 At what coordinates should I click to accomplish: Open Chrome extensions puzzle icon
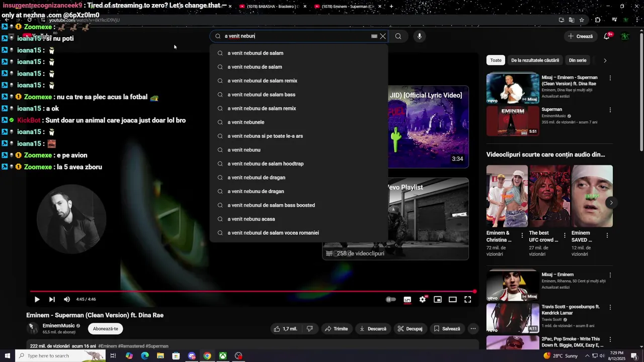tap(598, 20)
